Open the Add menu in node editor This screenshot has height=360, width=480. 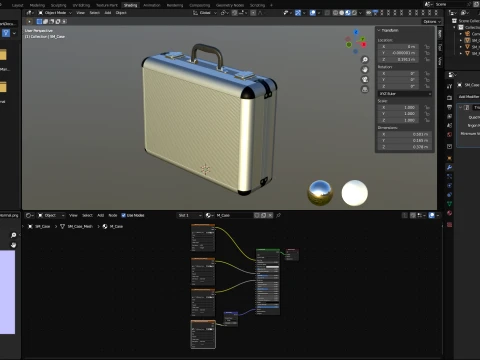pos(100,215)
